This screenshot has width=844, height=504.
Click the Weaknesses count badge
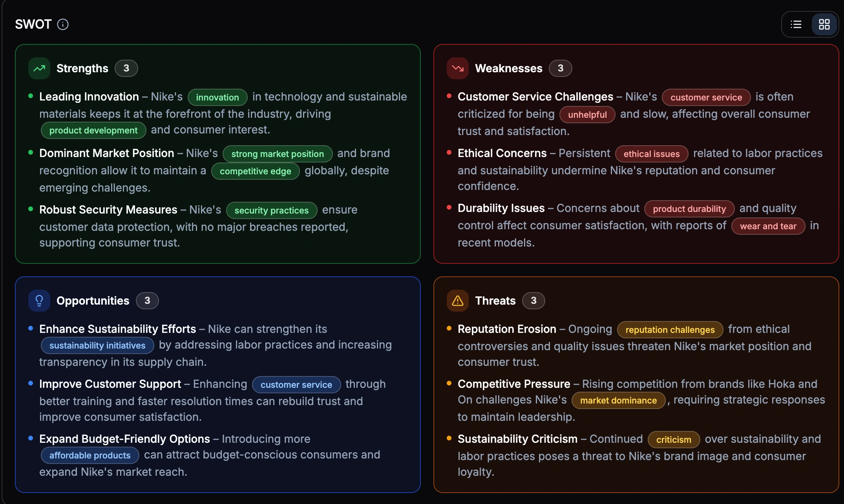tap(560, 68)
